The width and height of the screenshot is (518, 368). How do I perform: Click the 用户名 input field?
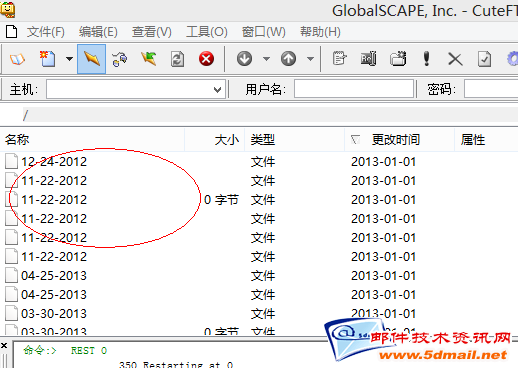pyautogui.click(x=354, y=89)
